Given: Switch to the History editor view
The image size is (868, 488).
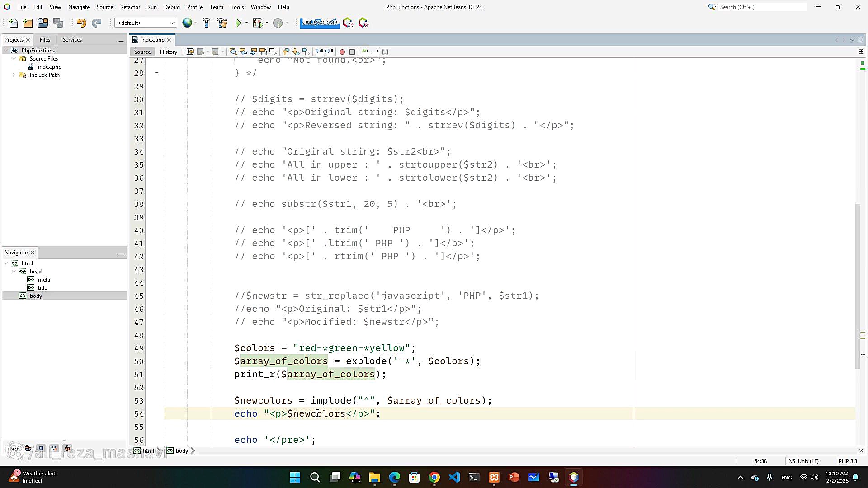Looking at the screenshot, I should [169, 52].
